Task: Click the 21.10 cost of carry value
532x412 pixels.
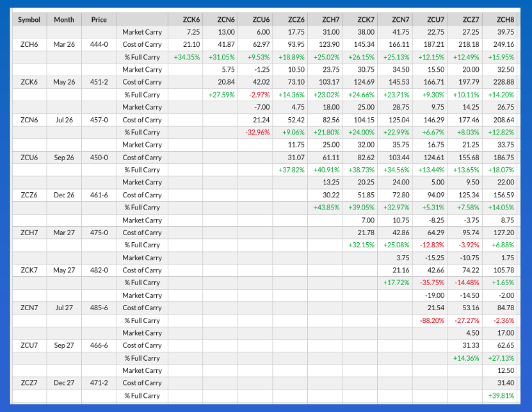Action: click(x=191, y=44)
